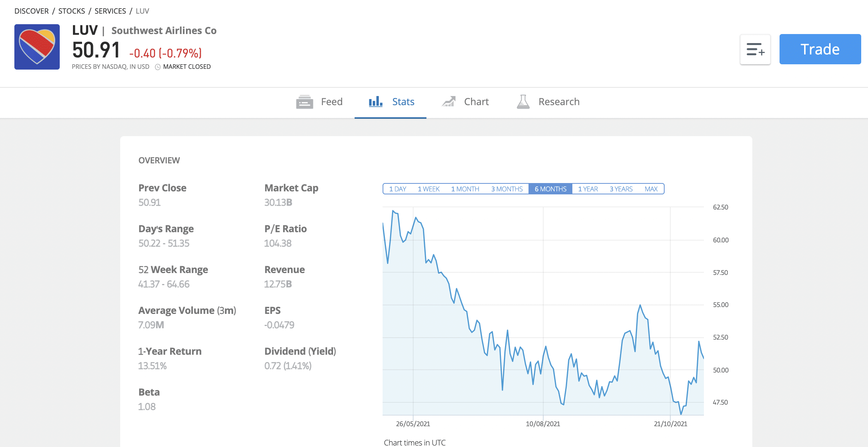Click the Revenue value 12.75B
The image size is (868, 447).
[x=278, y=284]
